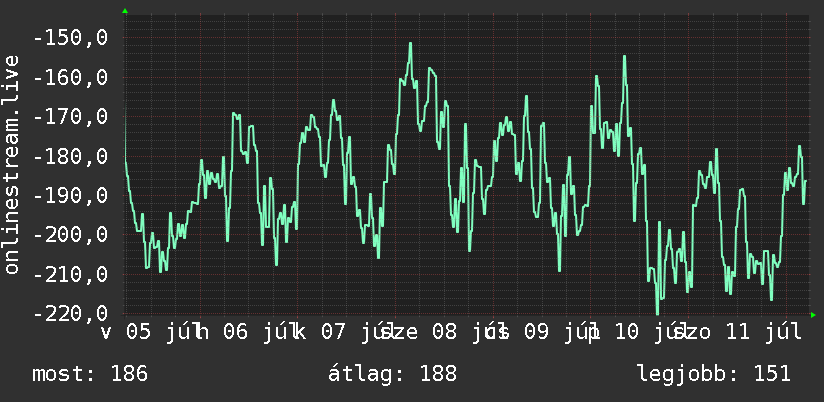Viewport: 824px width, 402px height.
Task: Click the 'k 07 júl' date label
Action: pyautogui.click(x=344, y=332)
